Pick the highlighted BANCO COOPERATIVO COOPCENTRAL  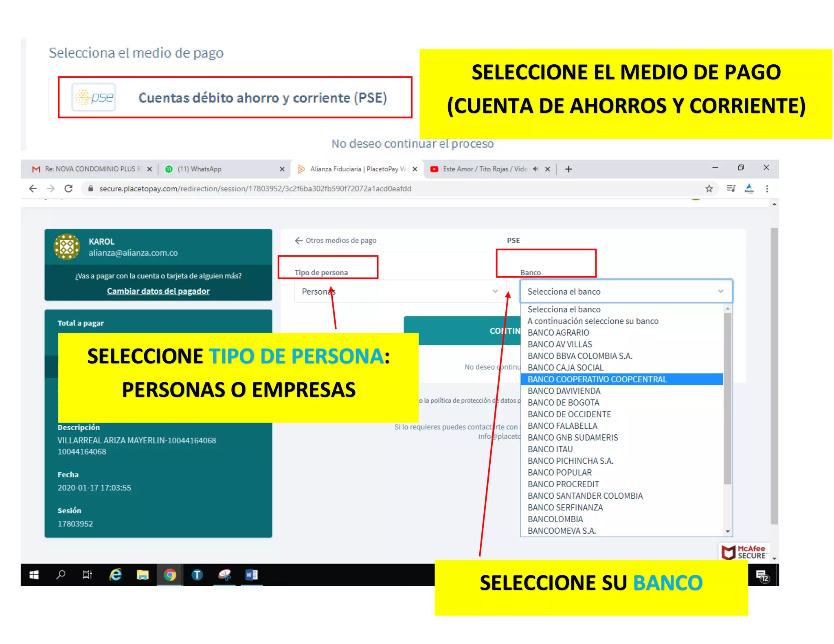point(622,379)
